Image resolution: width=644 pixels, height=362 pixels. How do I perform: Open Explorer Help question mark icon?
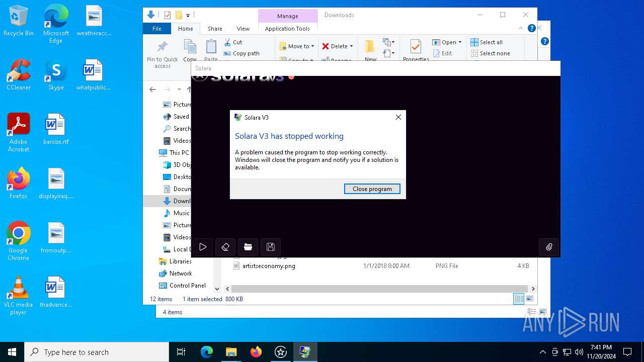(x=531, y=29)
